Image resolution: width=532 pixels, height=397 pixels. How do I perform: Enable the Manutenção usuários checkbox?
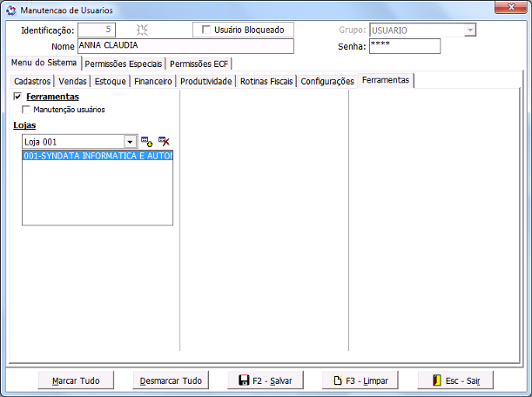[26, 110]
